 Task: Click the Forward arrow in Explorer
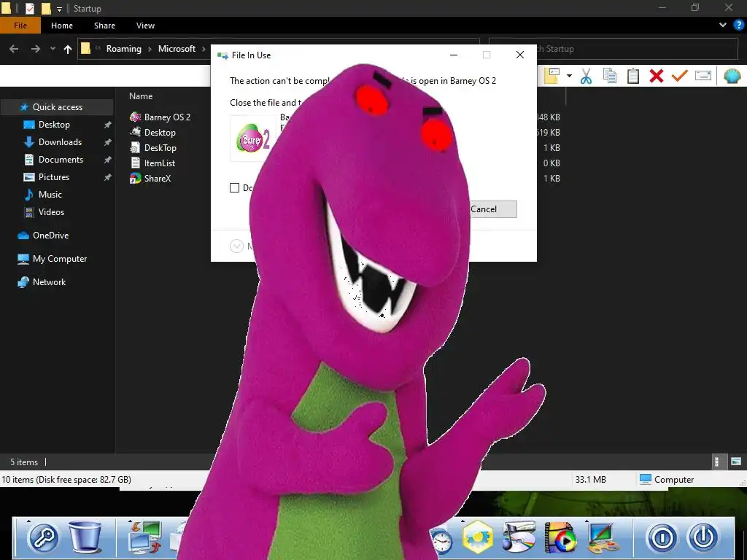pyautogui.click(x=36, y=49)
